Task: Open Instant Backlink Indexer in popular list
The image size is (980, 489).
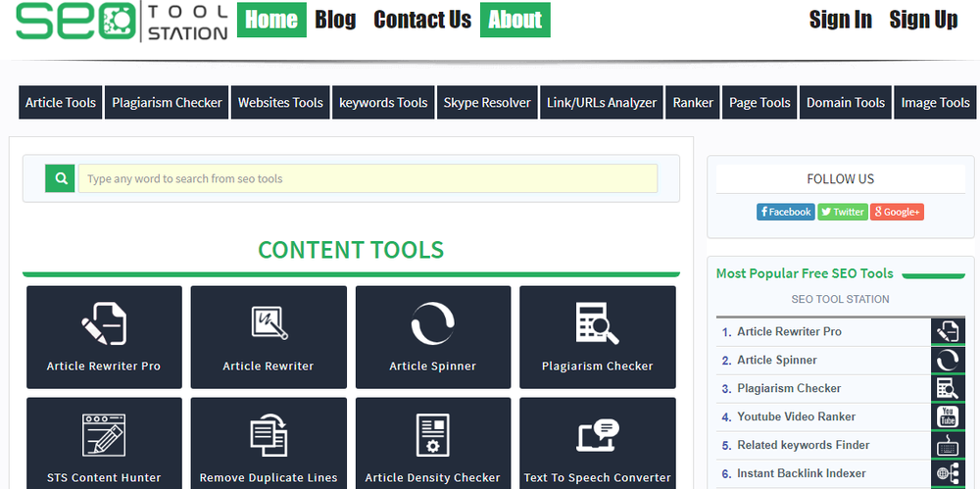Action: 802,473
